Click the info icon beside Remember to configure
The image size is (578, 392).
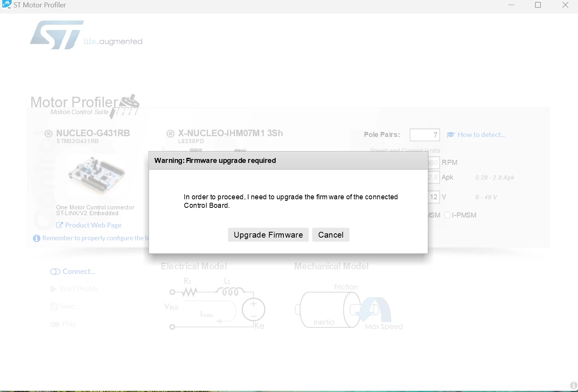[x=37, y=238]
